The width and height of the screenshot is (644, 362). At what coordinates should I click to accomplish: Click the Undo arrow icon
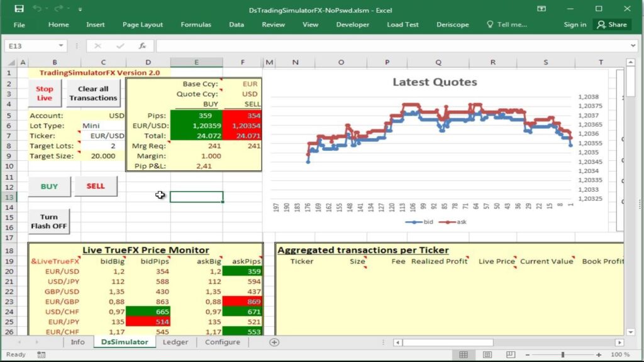point(37,9)
